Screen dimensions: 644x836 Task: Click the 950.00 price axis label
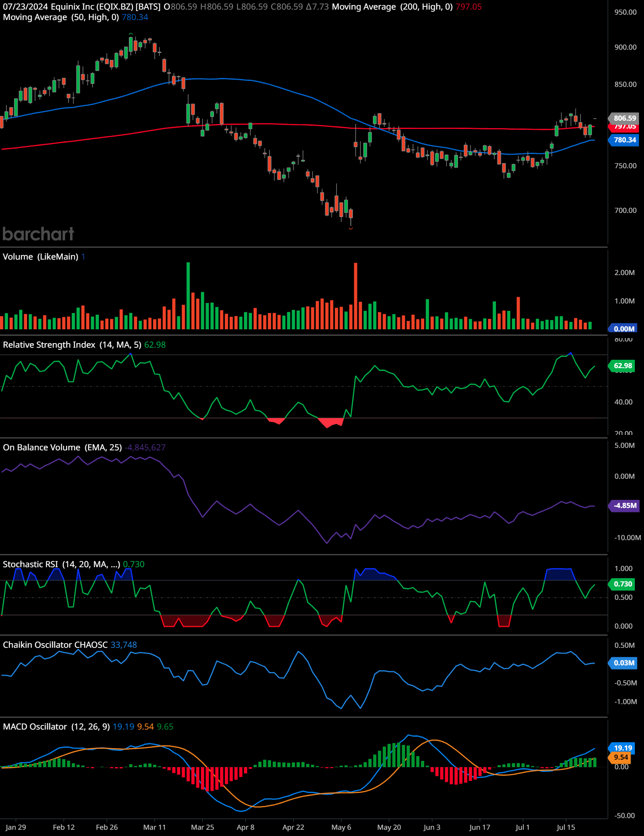625,12
